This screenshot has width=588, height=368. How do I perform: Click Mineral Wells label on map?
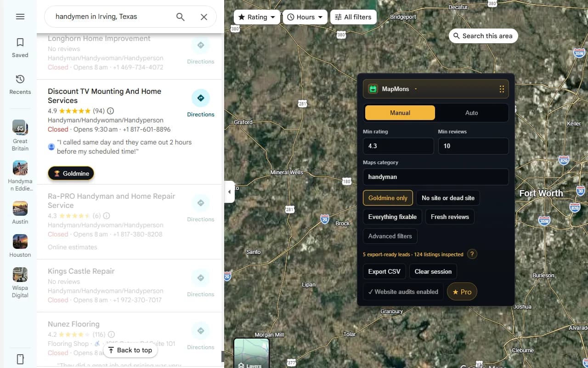pos(287,172)
